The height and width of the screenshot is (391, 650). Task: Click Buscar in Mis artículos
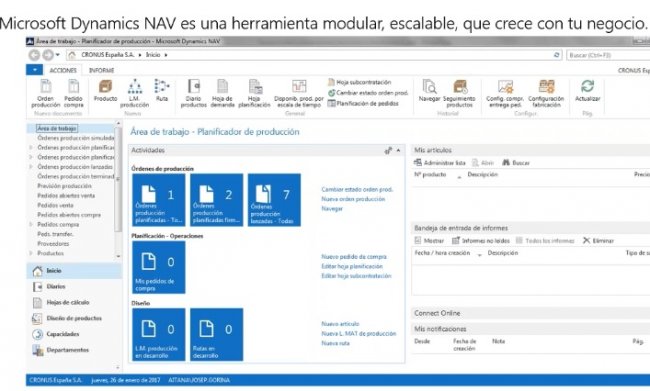pos(516,163)
